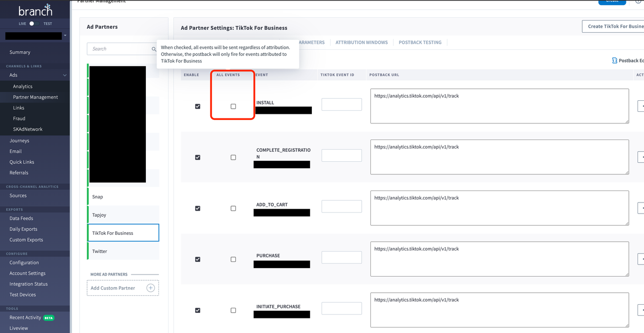Viewport: 644px width, 333px height.
Task: Click the BETA badge next to Recent Activity
Action: click(x=49, y=318)
